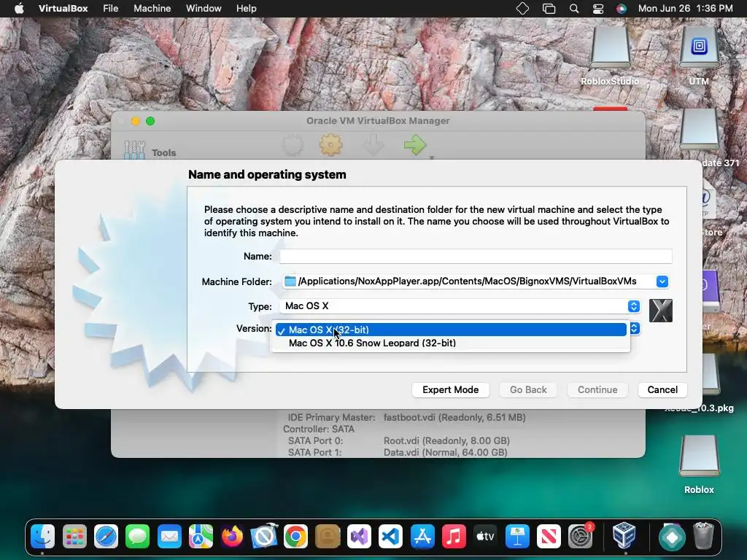This screenshot has height=560, width=747.
Task: Select Mac OS X (32-bit) version option
Action: 451,330
